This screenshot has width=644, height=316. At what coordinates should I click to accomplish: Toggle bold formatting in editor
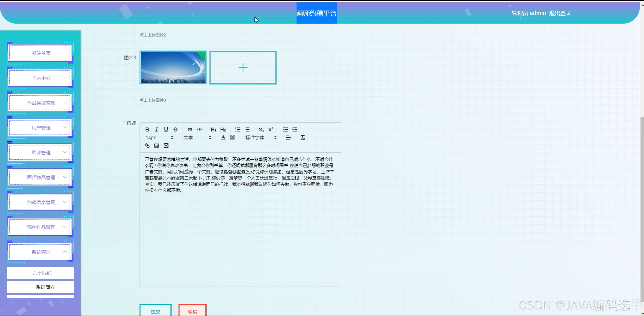(147, 129)
